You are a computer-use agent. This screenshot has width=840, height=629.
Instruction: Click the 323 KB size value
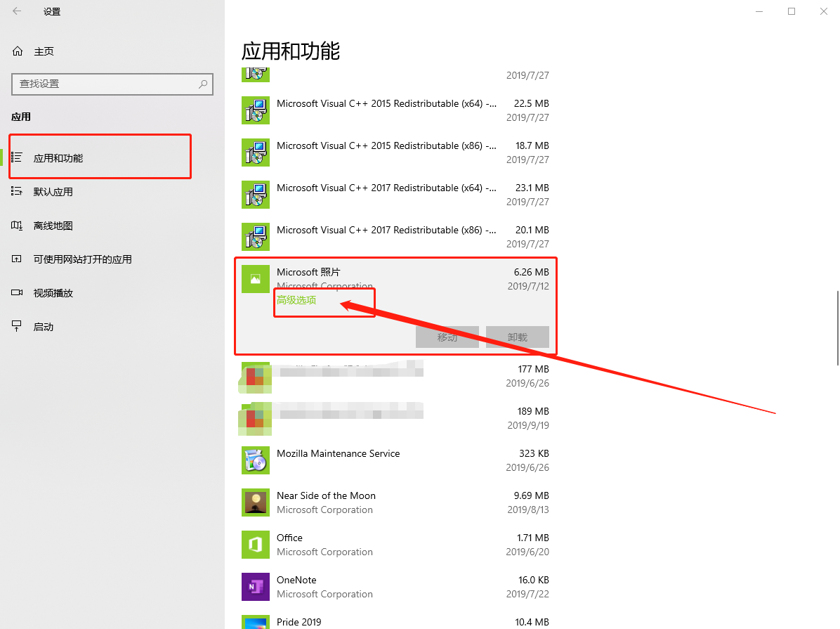534,453
